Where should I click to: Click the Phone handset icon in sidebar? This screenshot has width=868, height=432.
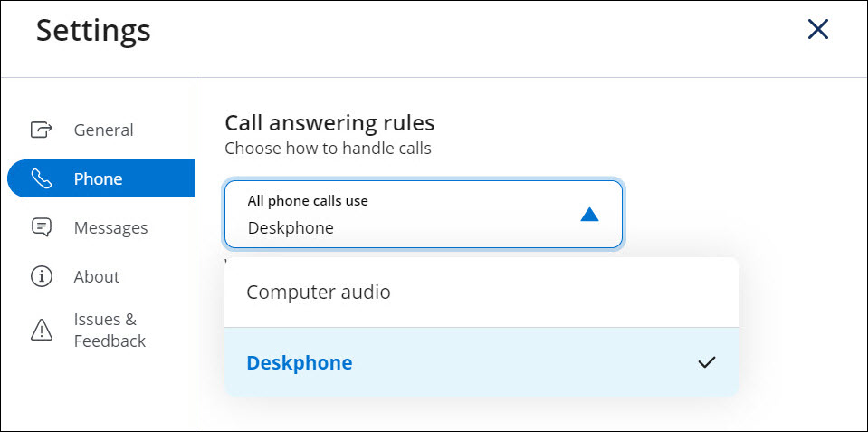click(x=42, y=178)
